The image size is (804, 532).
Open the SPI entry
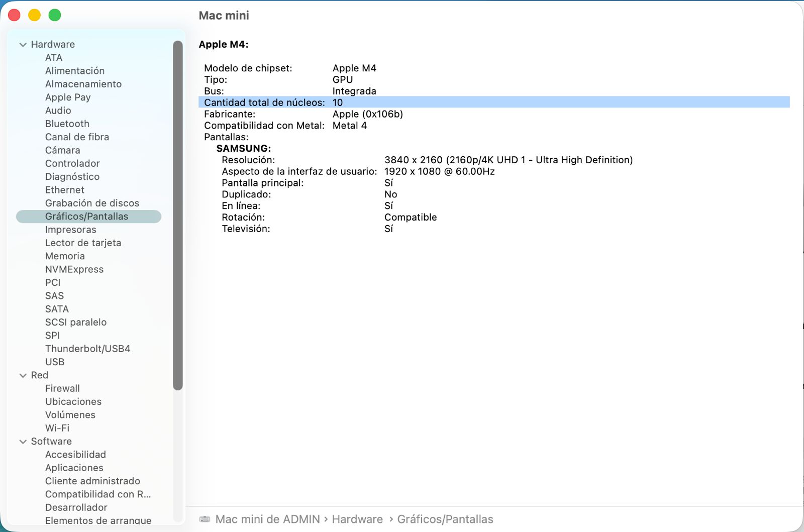coord(52,336)
